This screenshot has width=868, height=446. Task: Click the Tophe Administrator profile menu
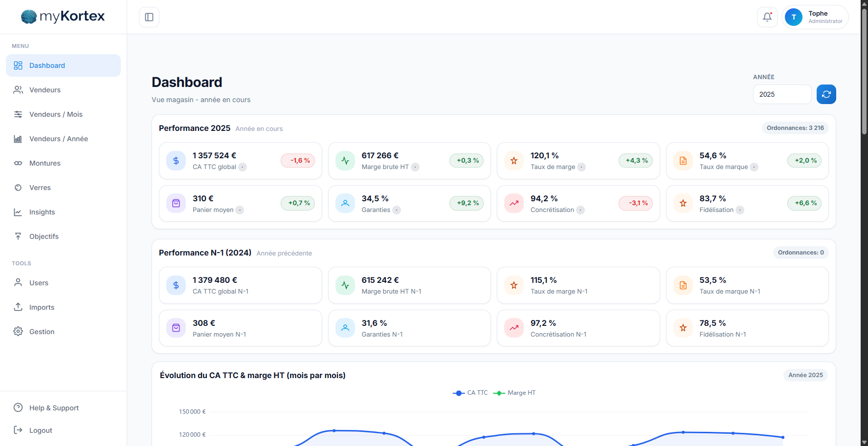[x=815, y=17]
